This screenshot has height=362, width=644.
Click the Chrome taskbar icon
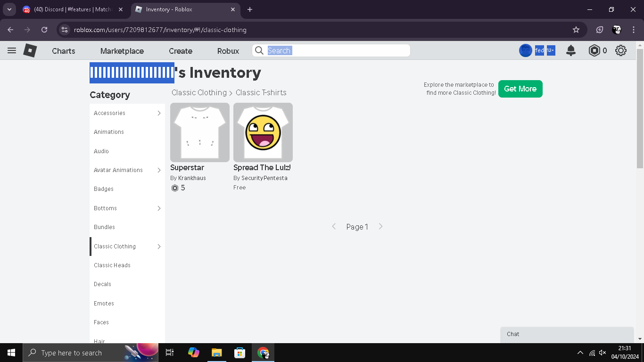(x=263, y=353)
